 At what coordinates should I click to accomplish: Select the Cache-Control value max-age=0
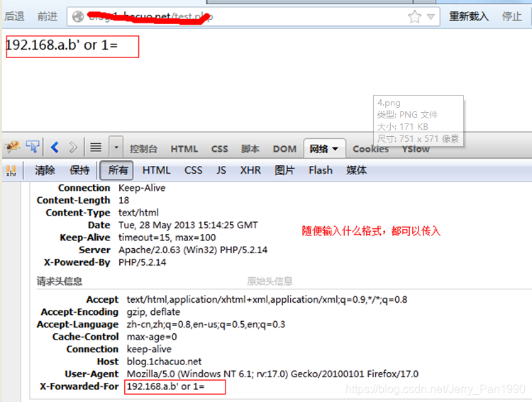click(152, 337)
